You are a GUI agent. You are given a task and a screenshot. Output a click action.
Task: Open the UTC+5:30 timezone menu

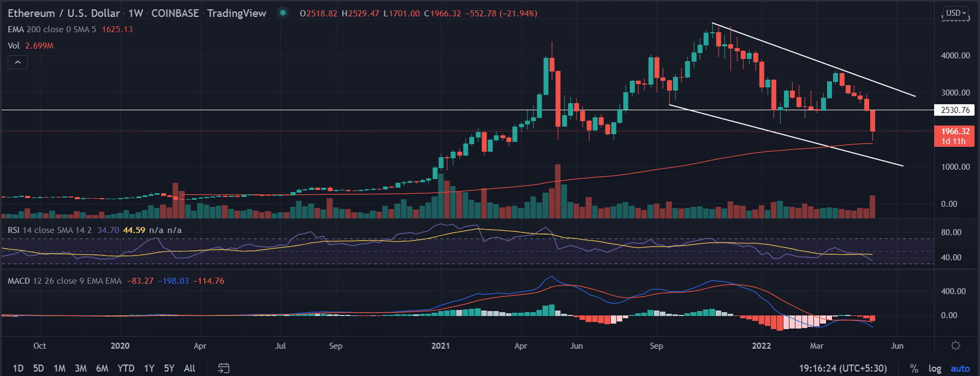843,368
